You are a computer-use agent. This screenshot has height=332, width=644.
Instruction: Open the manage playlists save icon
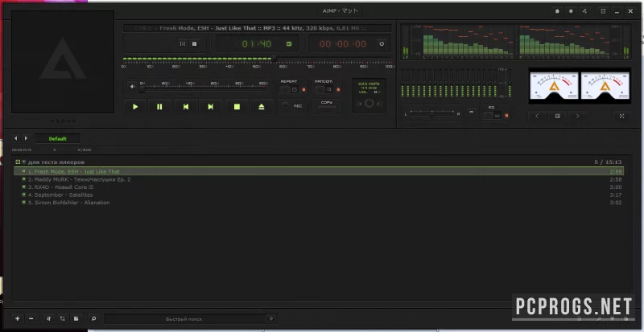tap(76, 318)
